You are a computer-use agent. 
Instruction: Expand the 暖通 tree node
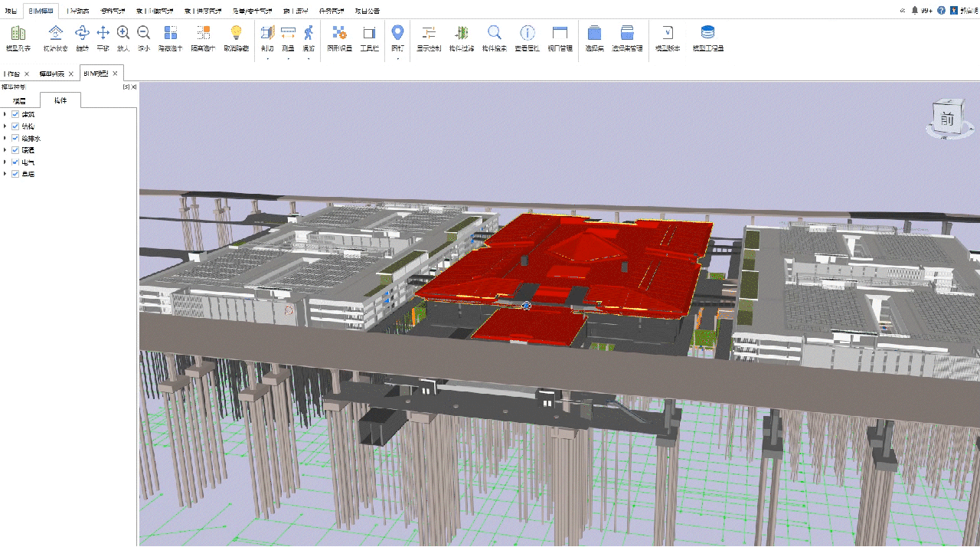point(5,150)
